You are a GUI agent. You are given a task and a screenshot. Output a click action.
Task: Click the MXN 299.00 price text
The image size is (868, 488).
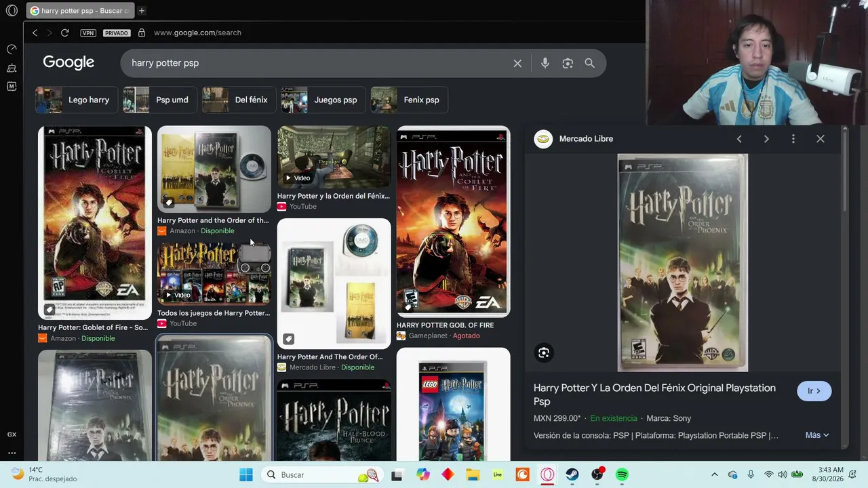(x=557, y=418)
